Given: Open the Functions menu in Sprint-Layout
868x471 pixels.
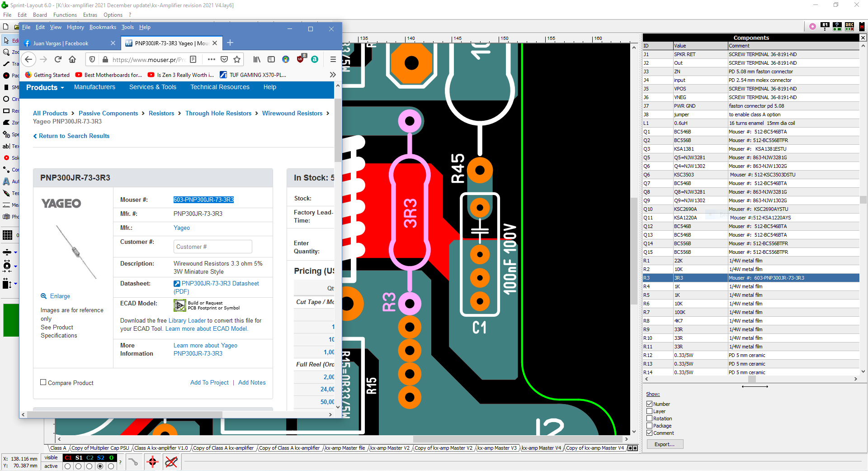Looking at the screenshot, I should point(65,15).
